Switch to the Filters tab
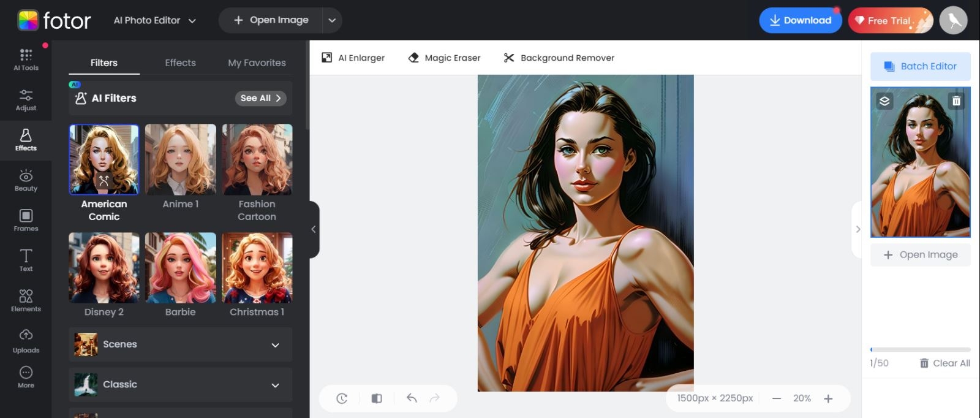 [x=104, y=63]
